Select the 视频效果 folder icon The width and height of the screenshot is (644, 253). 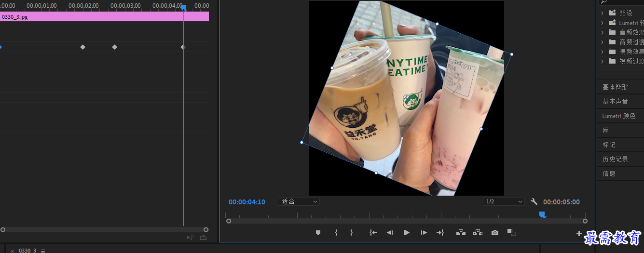click(x=612, y=52)
